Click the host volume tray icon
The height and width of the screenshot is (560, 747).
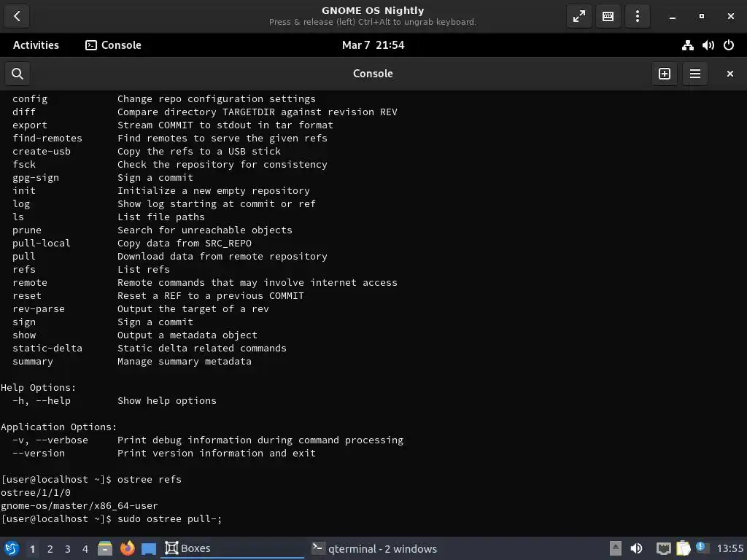pos(636,548)
